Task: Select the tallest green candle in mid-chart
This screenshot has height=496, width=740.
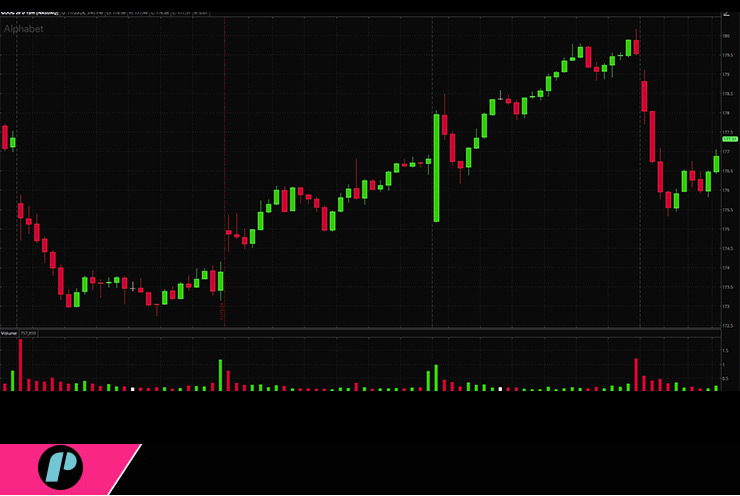Action: point(437,167)
